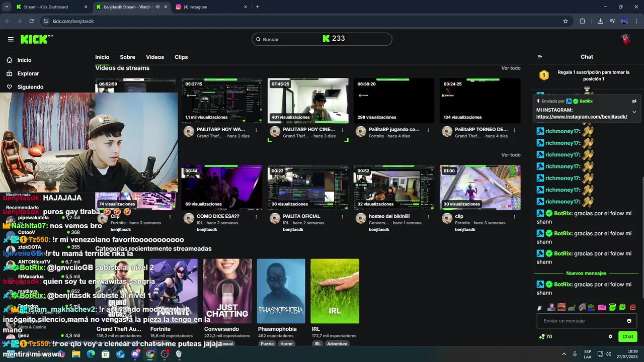Image resolution: width=644 pixels, height=362 pixels.
Task: Play the hosteo del bikiniiii clip thumbnail
Action: point(394,188)
